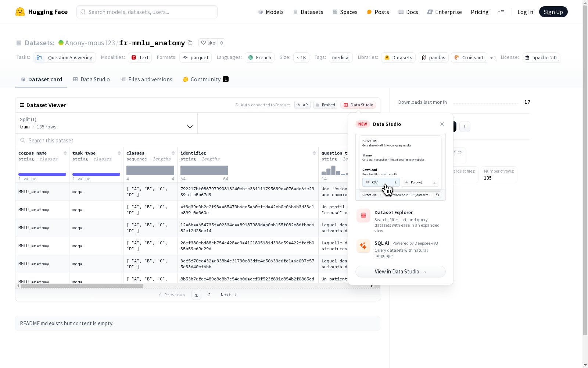Click the identifier lengths histogram bar
The width and height of the screenshot is (588, 368).
204,170
